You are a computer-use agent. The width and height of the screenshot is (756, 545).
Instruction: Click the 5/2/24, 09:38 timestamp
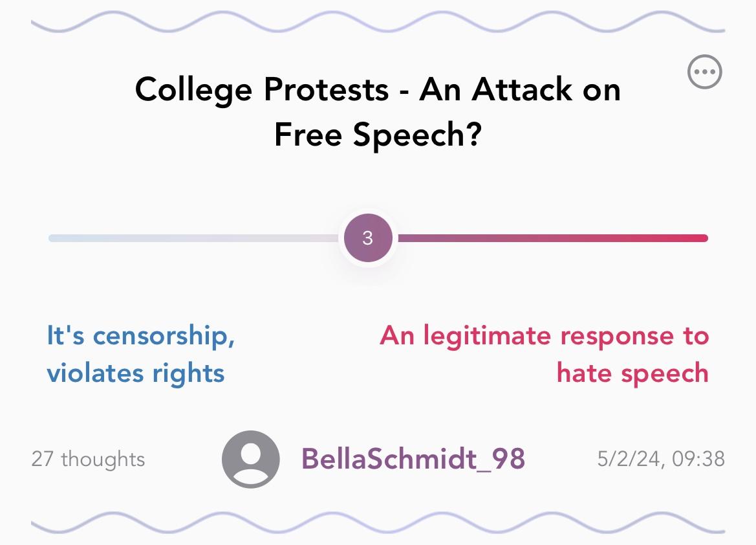[x=661, y=459]
